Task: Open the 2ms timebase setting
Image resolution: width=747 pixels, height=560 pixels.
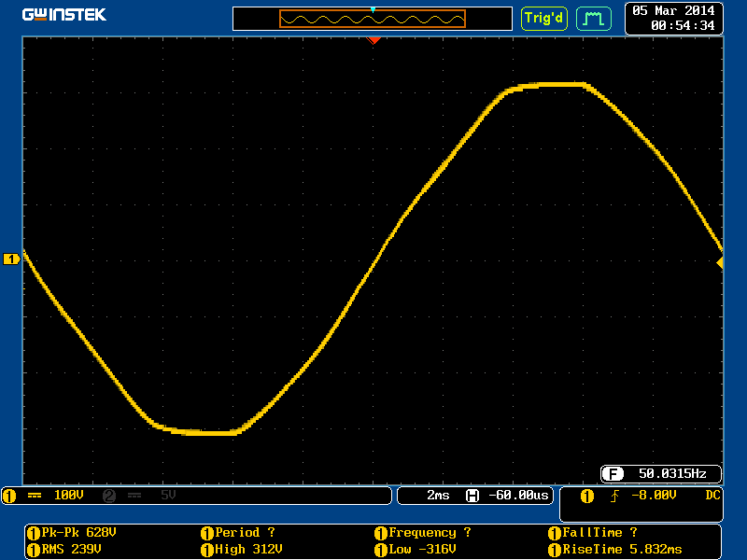Action: pyautogui.click(x=438, y=496)
